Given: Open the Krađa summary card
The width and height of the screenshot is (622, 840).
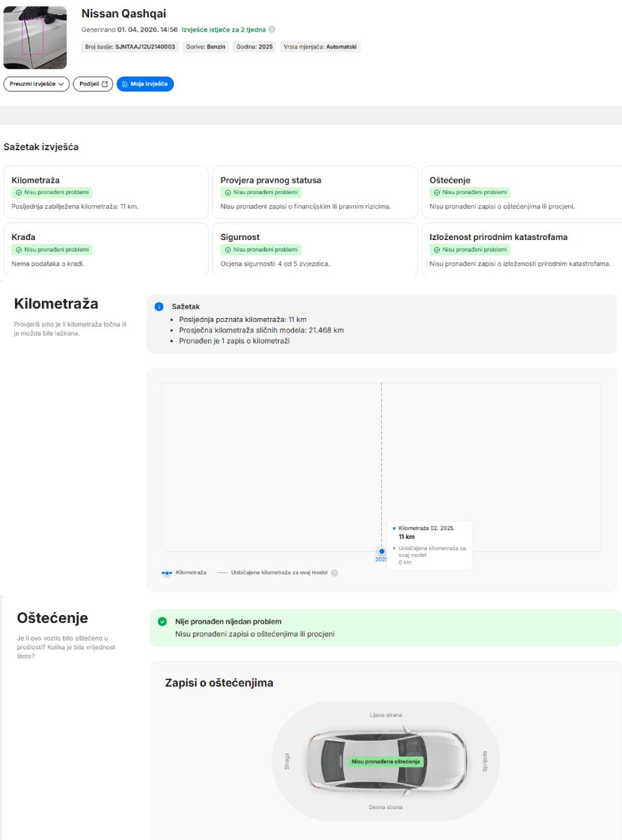Looking at the screenshot, I should tap(104, 249).
